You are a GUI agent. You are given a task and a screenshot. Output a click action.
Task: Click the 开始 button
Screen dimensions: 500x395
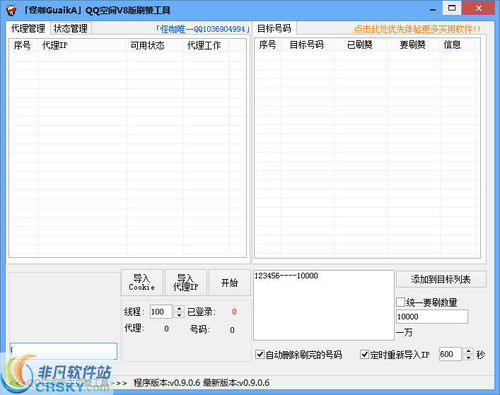coord(229,283)
